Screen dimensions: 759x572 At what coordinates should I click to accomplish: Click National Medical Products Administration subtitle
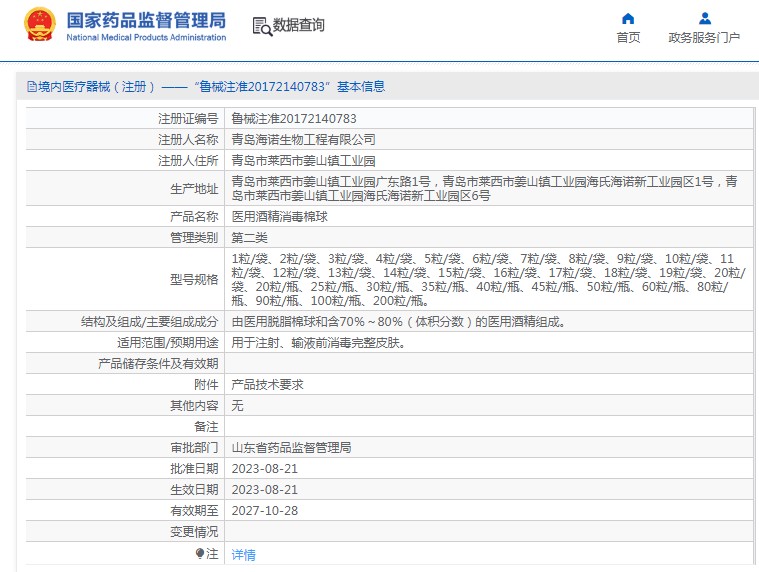146,37
